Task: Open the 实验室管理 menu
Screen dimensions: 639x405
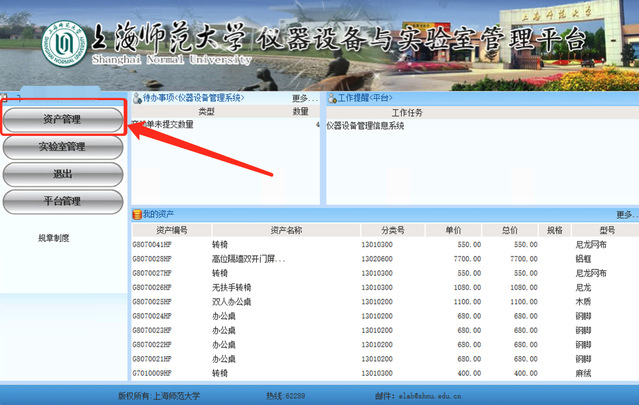Action: [62, 147]
